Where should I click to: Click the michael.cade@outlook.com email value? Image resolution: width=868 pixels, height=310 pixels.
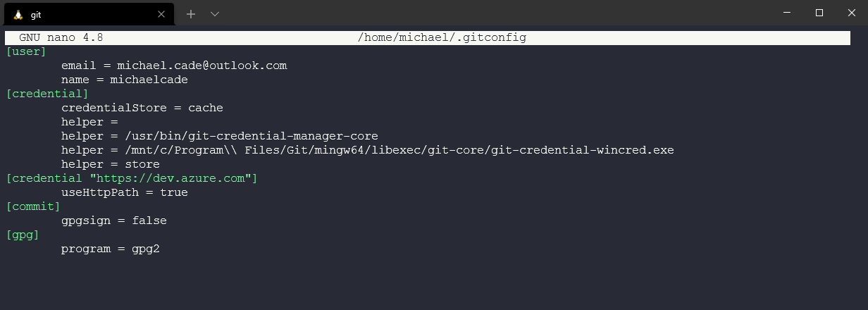[201, 66]
